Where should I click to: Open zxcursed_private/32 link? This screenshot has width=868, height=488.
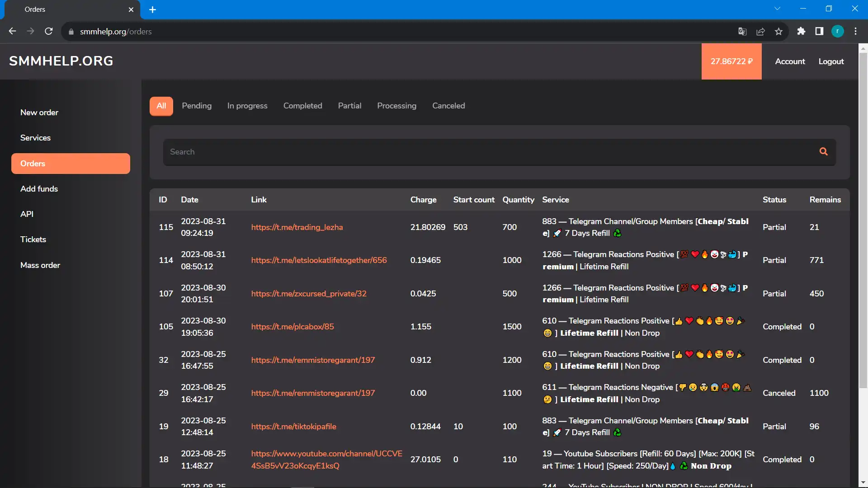pyautogui.click(x=309, y=294)
